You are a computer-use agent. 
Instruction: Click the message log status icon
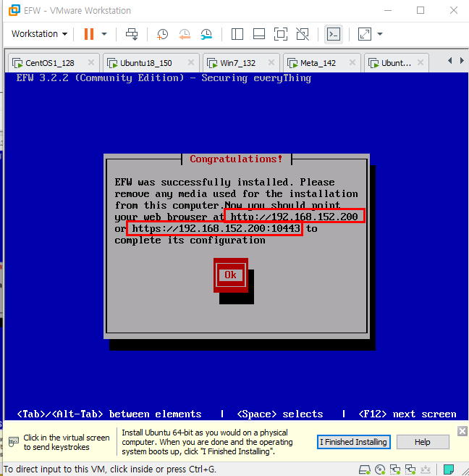pos(449,469)
